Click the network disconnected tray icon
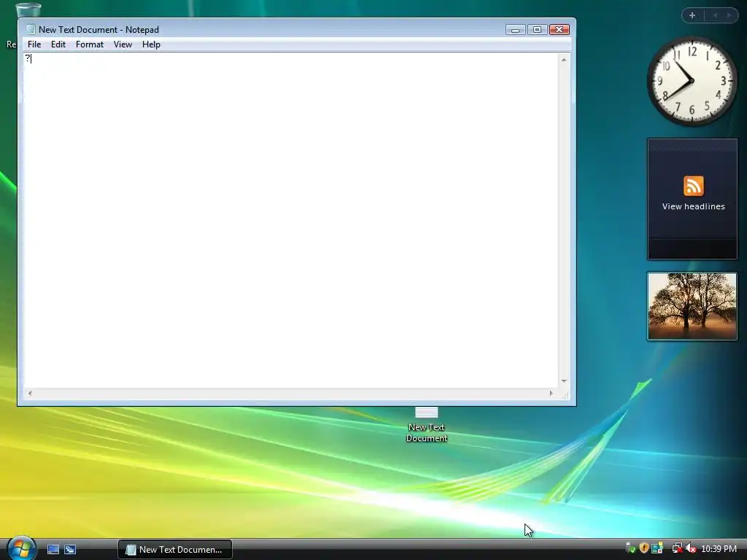 coord(677,548)
